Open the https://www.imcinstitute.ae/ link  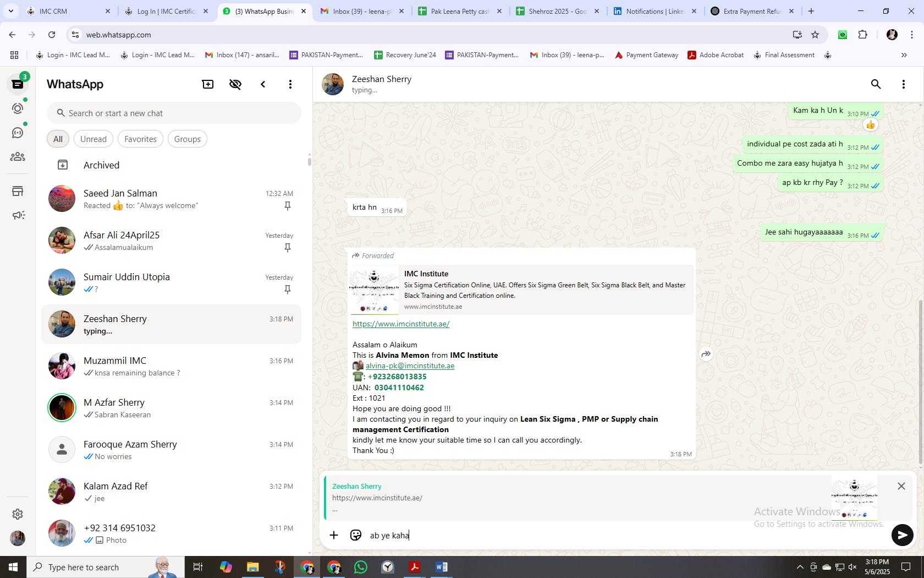[401, 324]
